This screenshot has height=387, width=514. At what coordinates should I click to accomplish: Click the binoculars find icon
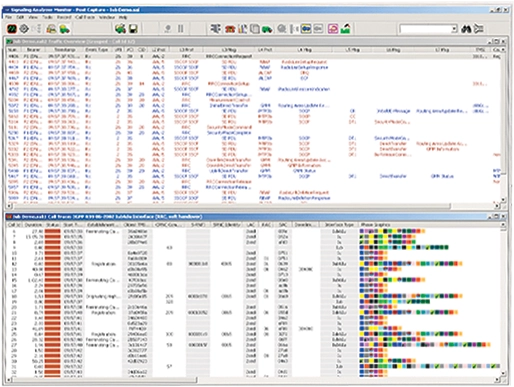[x=466, y=29]
